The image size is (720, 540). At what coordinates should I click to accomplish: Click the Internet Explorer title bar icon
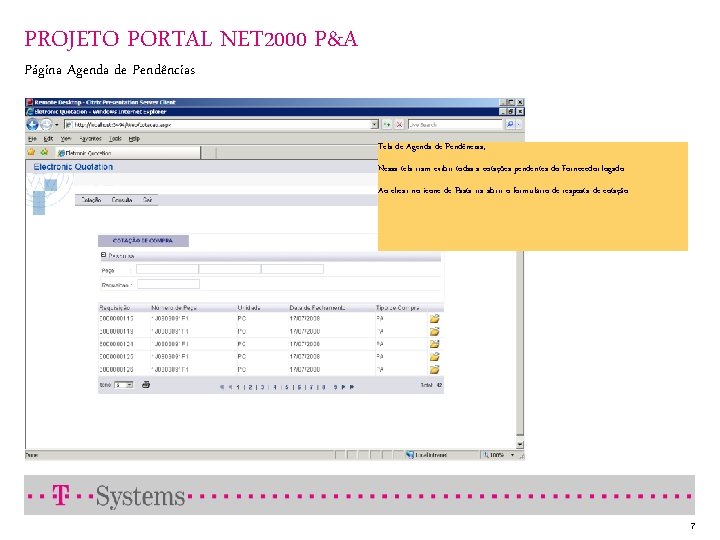30,112
